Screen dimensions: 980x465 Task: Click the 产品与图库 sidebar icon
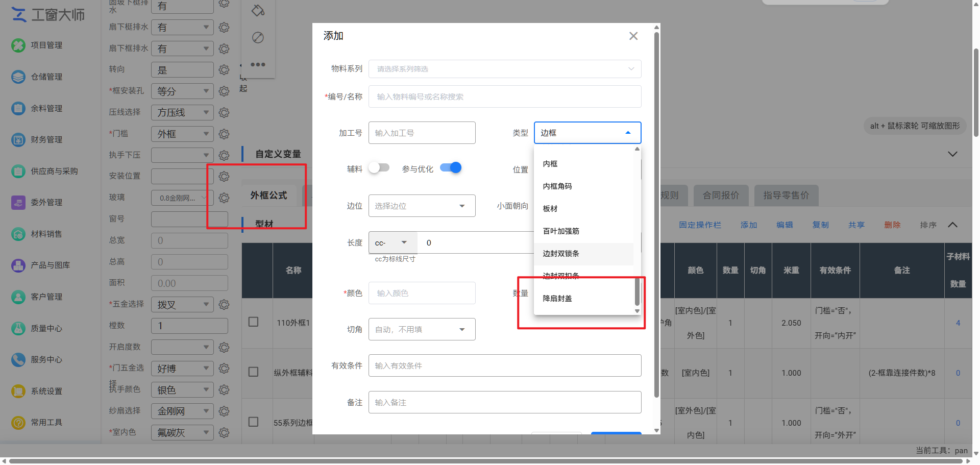[18, 265]
